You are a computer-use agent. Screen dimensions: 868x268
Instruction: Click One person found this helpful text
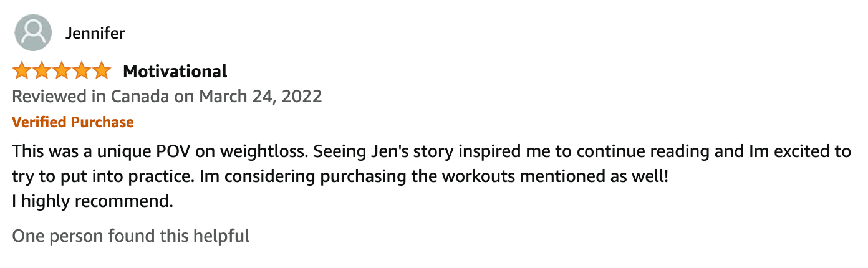point(131,236)
